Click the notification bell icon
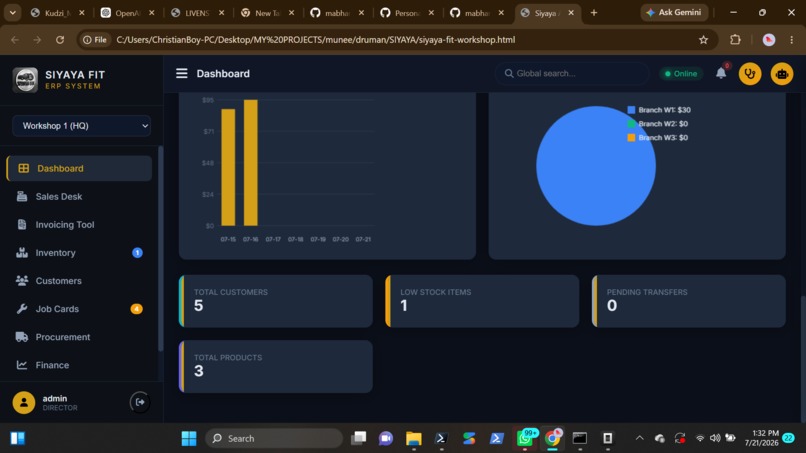The image size is (806, 453). pyautogui.click(x=721, y=73)
